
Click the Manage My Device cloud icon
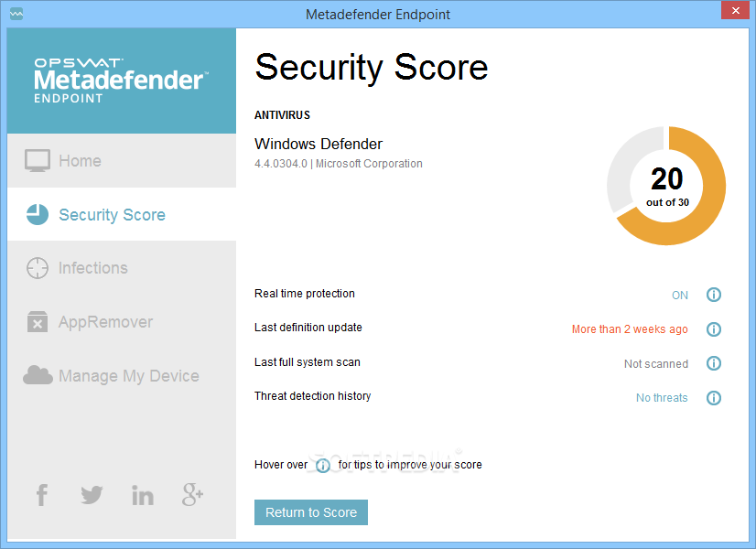click(x=38, y=375)
